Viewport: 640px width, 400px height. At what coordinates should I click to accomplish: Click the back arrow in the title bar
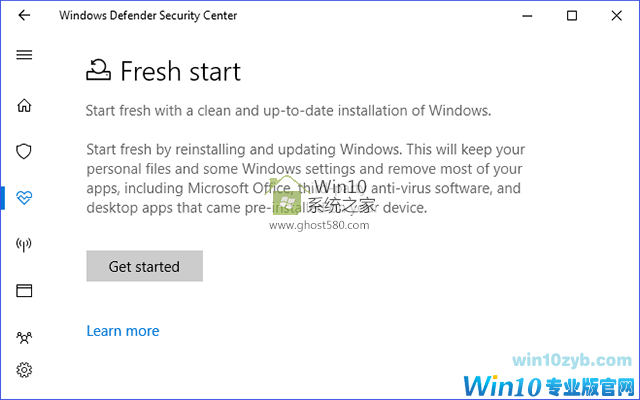coord(24,15)
